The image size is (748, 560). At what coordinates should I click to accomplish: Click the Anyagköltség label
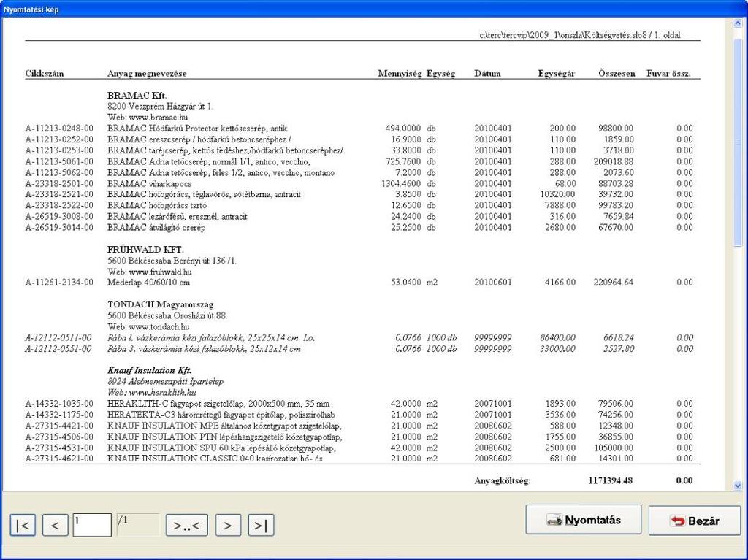pyautogui.click(x=503, y=481)
